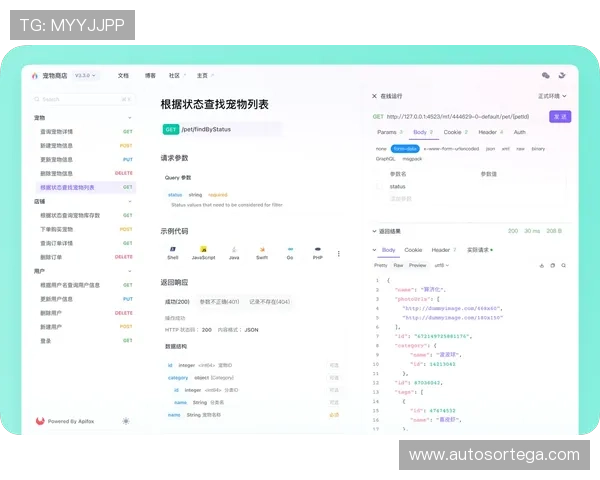Collapse the 店铺 sidebar group chevron
The width and height of the screenshot is (600, 480).
pos(130,201)
